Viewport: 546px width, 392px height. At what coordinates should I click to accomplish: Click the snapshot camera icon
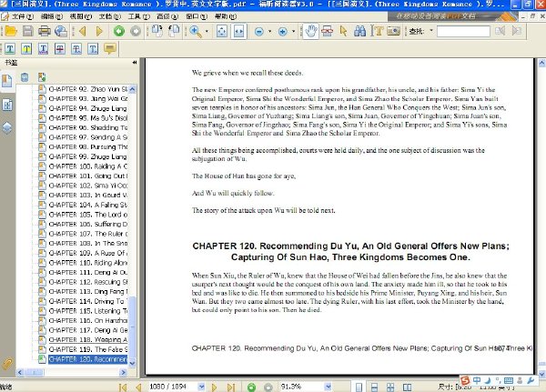(x=393, y=31)
